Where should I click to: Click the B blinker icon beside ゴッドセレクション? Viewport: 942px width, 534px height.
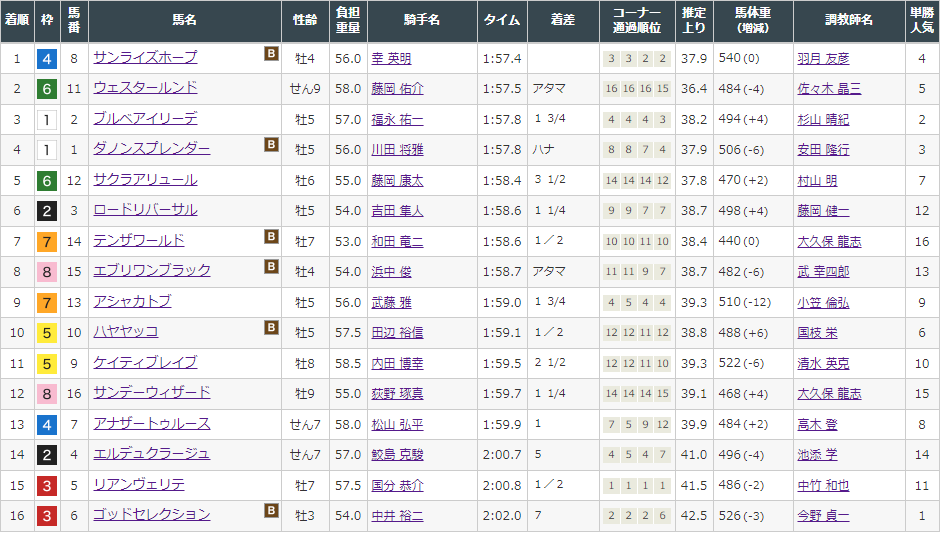[x=272, y=511]
